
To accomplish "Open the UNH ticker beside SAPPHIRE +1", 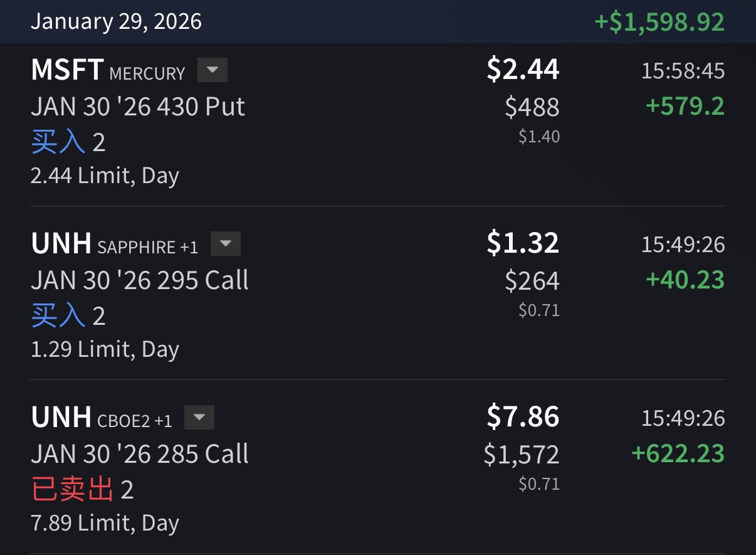I will [61, 244].
